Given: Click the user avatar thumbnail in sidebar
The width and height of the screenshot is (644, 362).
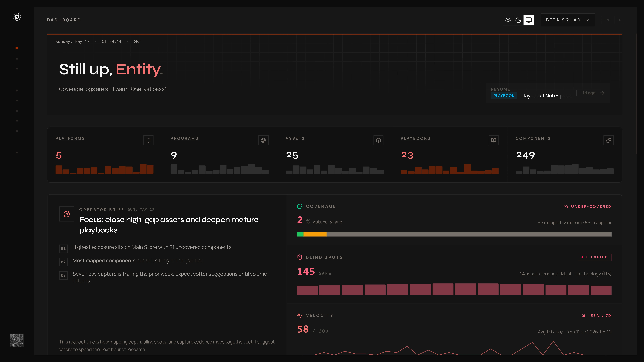Looking at the screenshot, I should pos(17,340).
